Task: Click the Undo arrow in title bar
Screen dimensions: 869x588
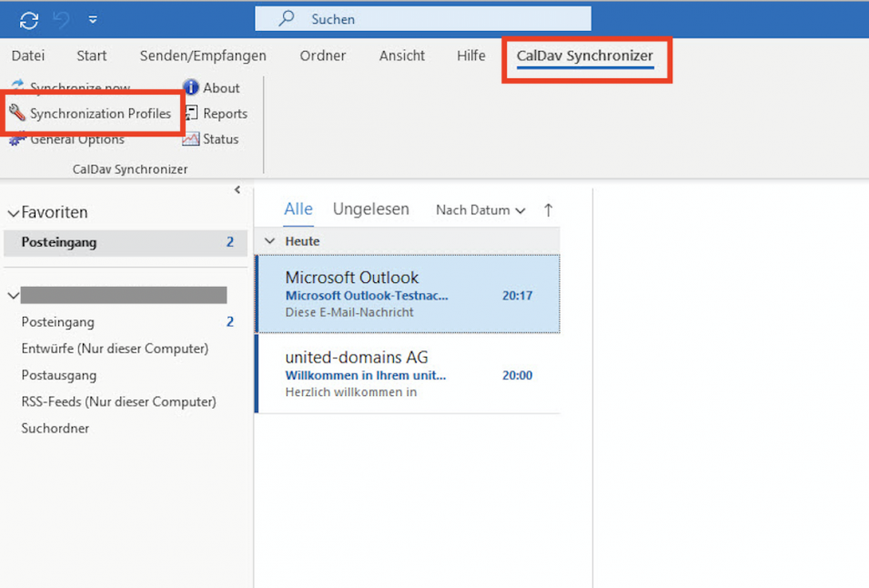Action: pyautogui.click(x=62, y=19)
